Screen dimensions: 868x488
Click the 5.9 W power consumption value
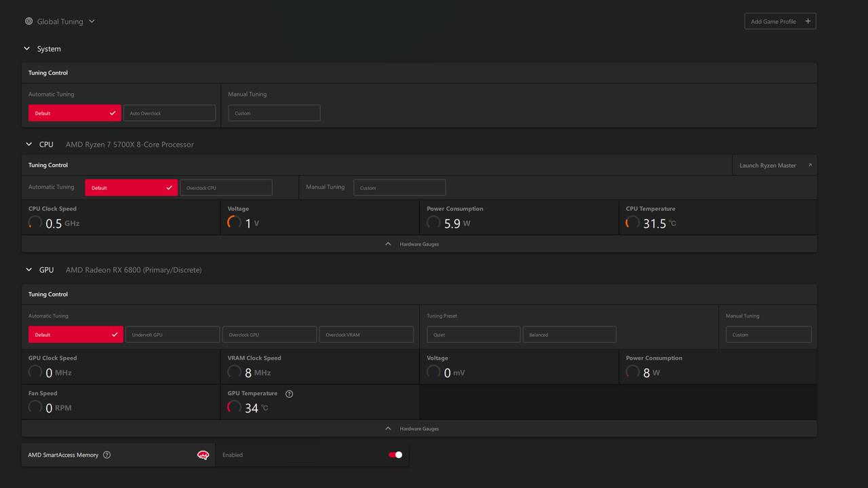[x=457, y=223]
